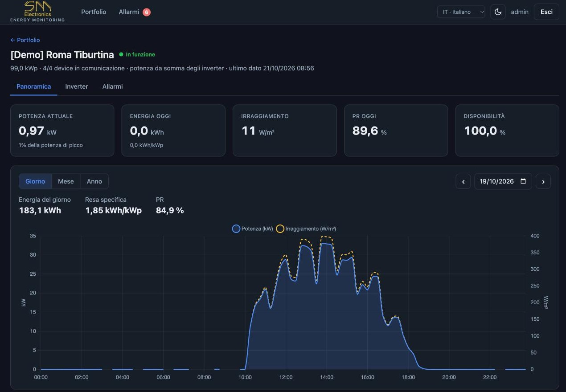Select the Giorno period view
This screenshot has width=566, height=392.
35,181
